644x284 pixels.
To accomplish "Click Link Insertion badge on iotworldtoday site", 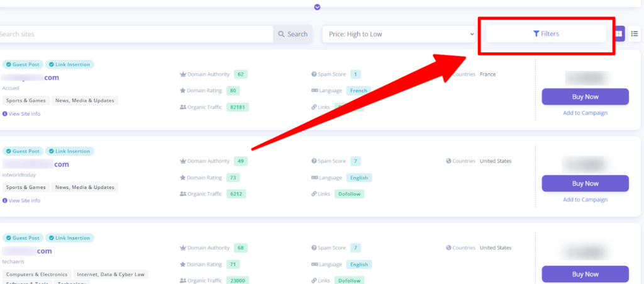I will pos(69,151).
